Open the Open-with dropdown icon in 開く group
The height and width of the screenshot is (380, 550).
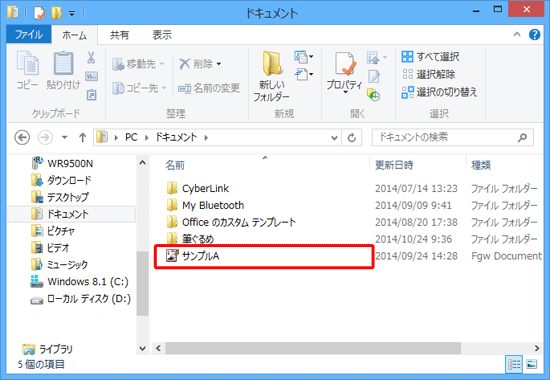pyautogui.click(x=377, y=58)
